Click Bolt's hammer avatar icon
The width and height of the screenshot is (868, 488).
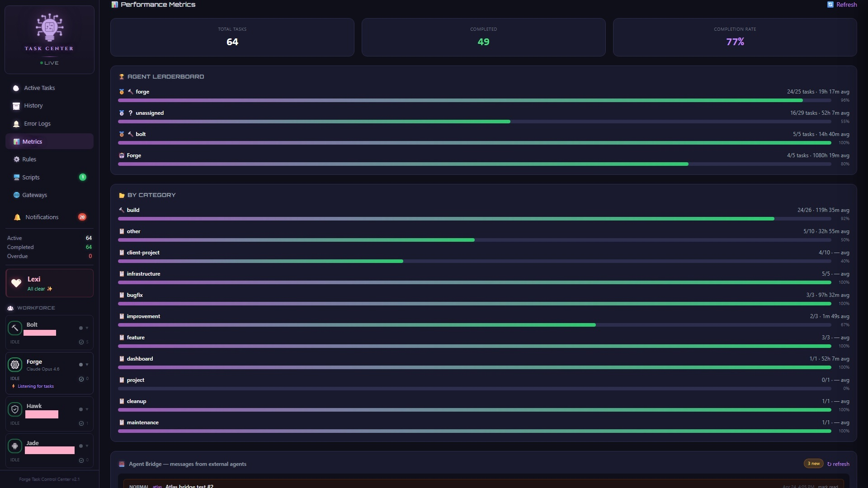click(x=15, y=328)
